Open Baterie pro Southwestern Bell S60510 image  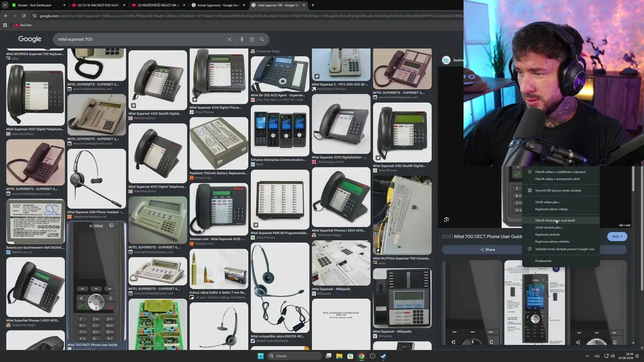(x=35, y=222)
